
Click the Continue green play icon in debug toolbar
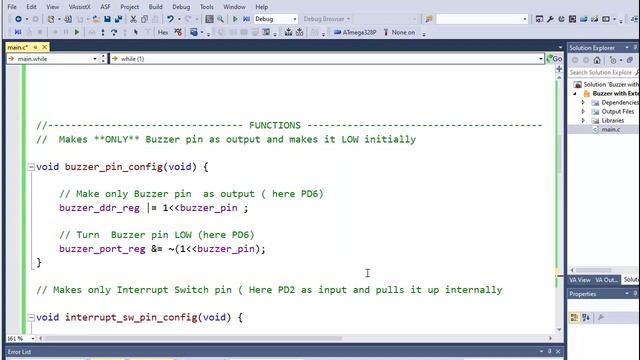tap(77, 32)
